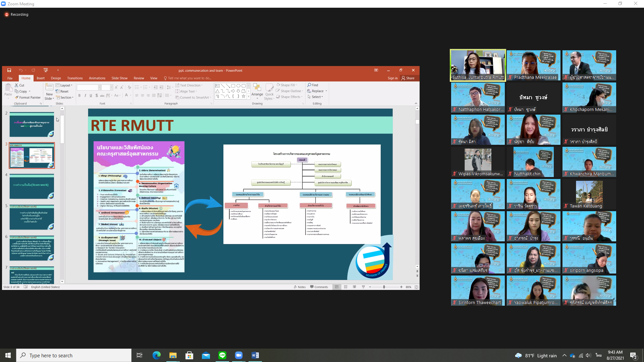This screenshot has width=644, height=362.
Task: Insert an oval from the shapes gallery
Action: 238,86
